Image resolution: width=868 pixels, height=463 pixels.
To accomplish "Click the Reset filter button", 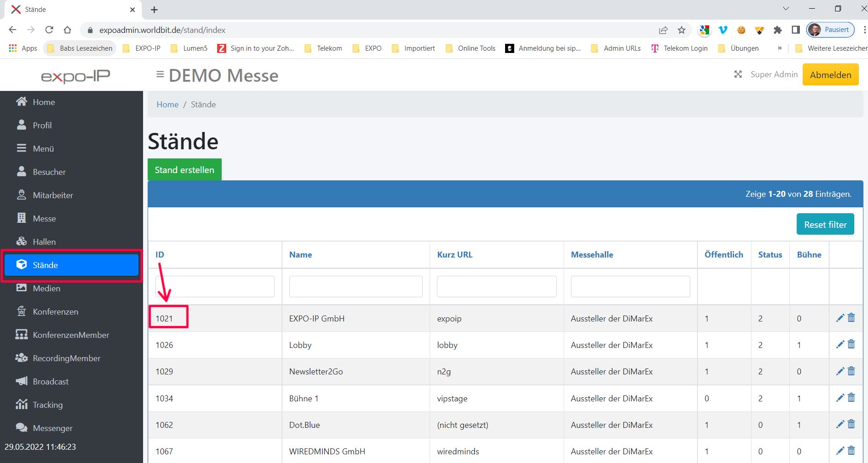I will pyautogui.click(x=825, y=225).
